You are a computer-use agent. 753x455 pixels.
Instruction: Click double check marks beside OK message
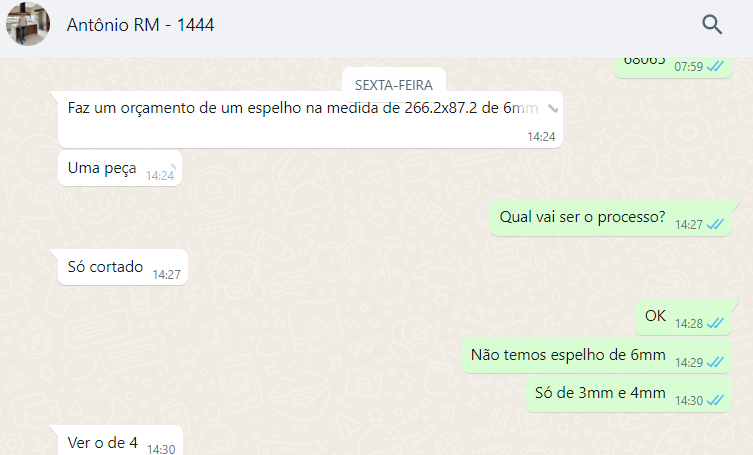[x=715, y=323]
